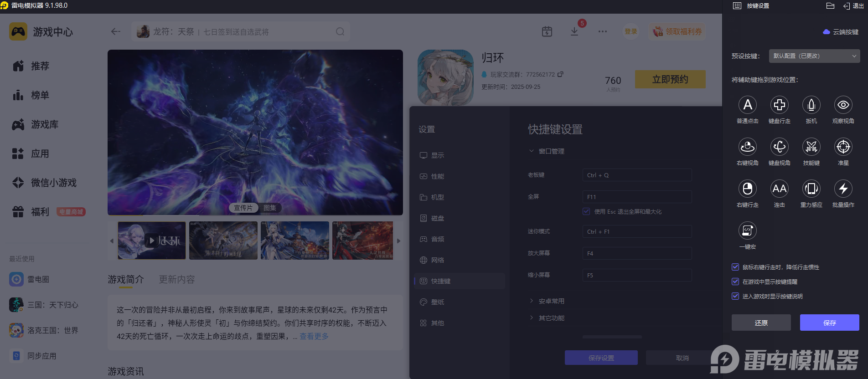The image size is (868, 379).
Task: Select the 普通点击 tap key icon
Action: tap(748, 105)
